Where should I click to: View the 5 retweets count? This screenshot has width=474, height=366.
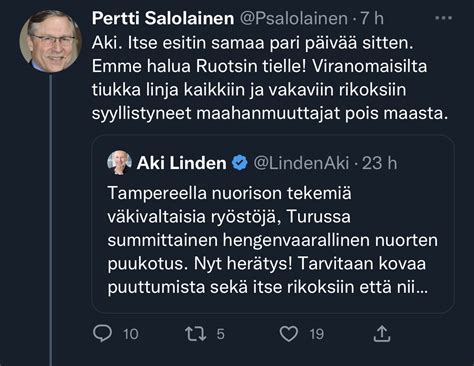pos(221,334)
